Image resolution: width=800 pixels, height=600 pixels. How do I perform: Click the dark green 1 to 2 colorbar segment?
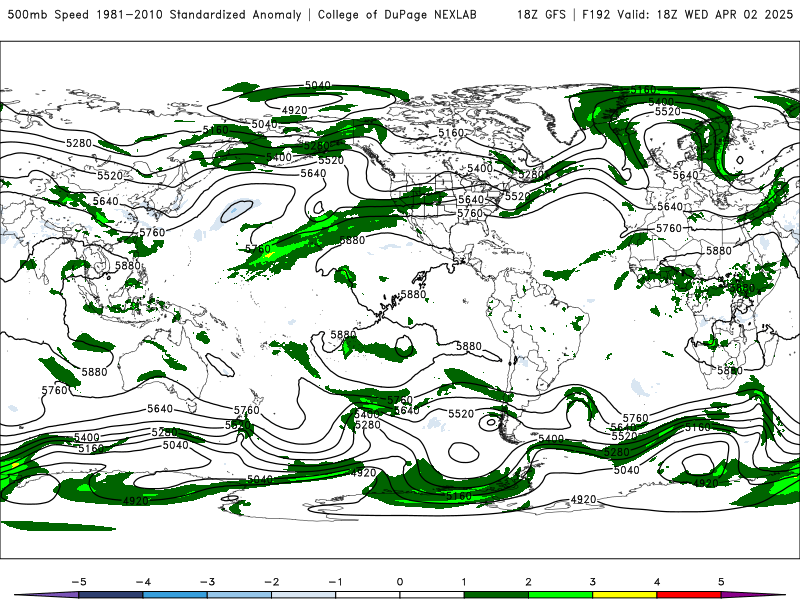[x=496, y=595]
